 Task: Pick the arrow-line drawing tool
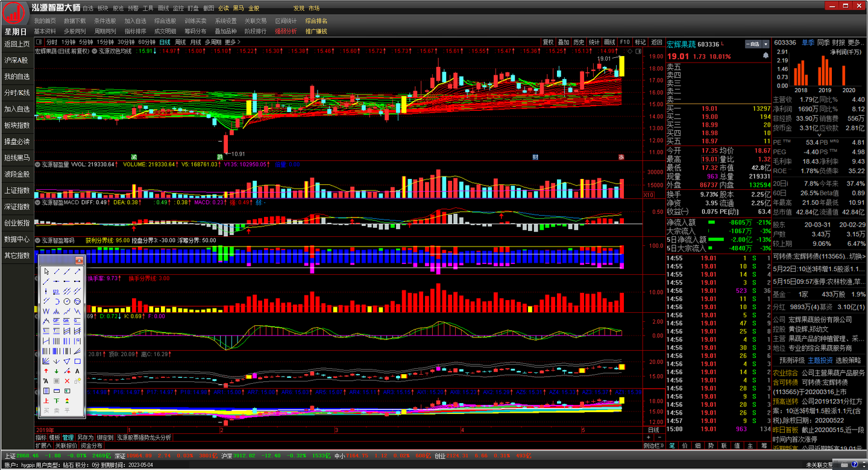tap(77, 271)
